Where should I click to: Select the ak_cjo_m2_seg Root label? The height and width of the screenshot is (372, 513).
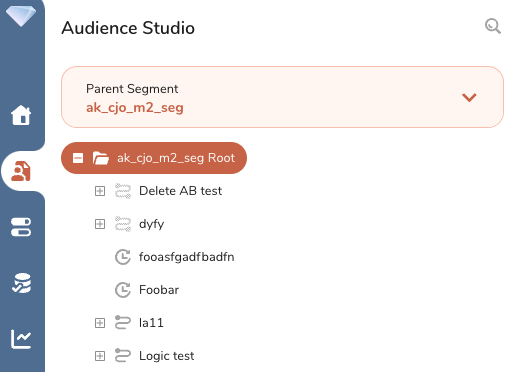(176, 158)
